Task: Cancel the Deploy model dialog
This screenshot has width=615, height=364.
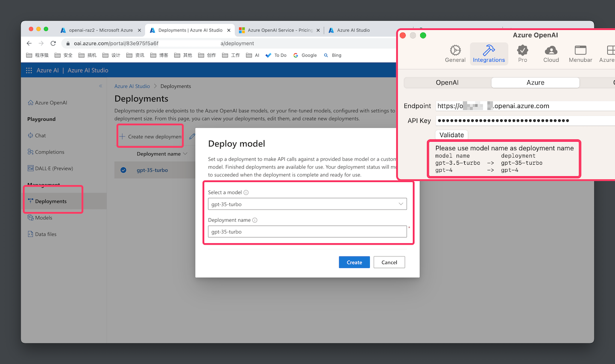Action: click(389, 262)
